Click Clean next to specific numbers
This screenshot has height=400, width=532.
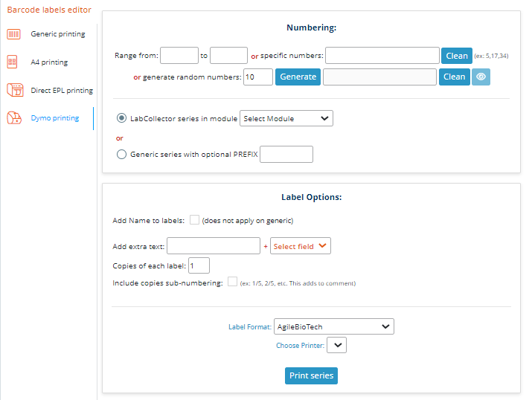(457, 56)
